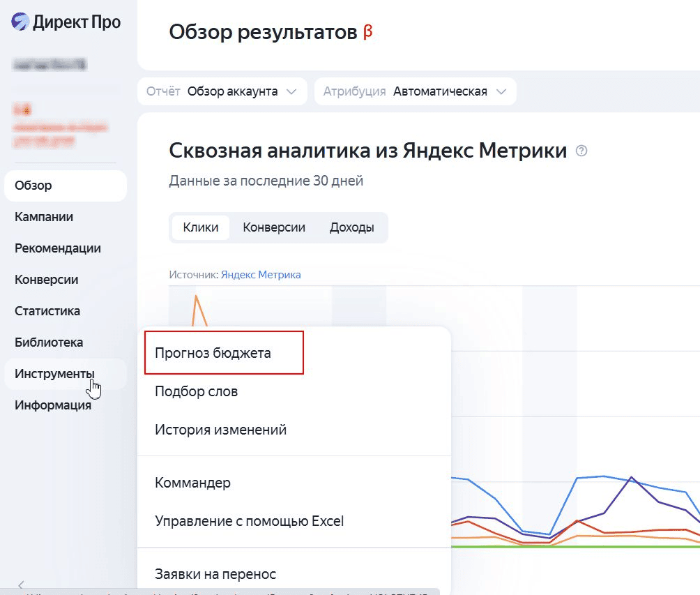The image size is (700, 595).
Task: Select Управление с помощью Excel
Action: point(249,521)
